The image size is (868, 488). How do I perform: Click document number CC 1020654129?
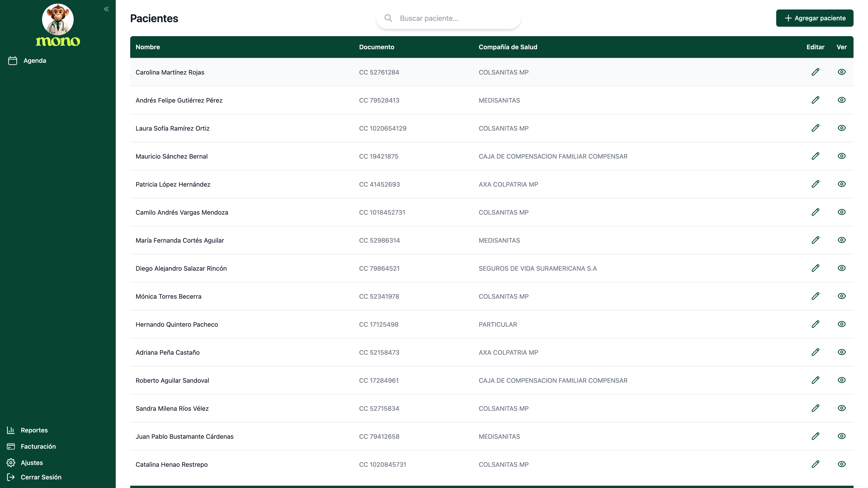[x=382, y=128]
